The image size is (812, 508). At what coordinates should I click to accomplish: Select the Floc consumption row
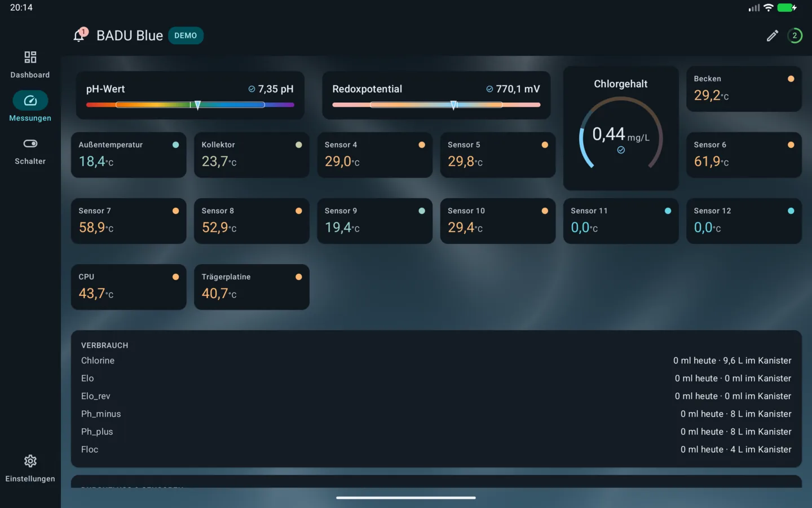436,449
